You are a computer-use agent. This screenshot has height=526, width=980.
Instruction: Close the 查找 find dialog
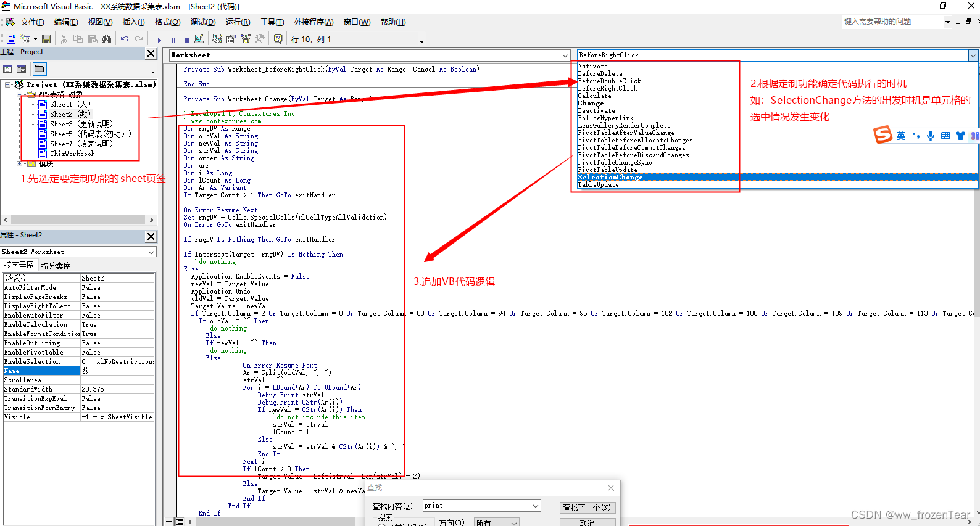coord(610,488)
